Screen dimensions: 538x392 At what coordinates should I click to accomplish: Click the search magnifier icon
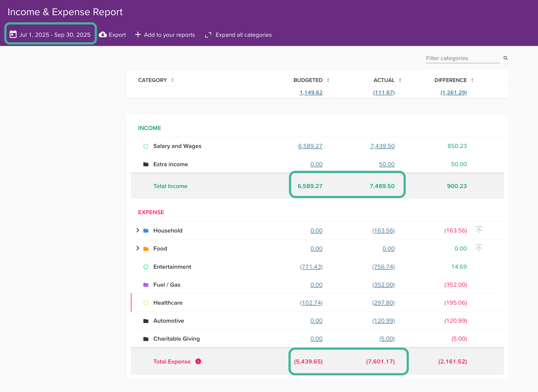(505, 58)
